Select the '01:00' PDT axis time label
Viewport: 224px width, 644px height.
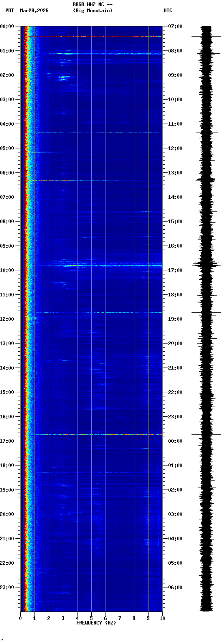pyautogui.click(x=7, y=51)
